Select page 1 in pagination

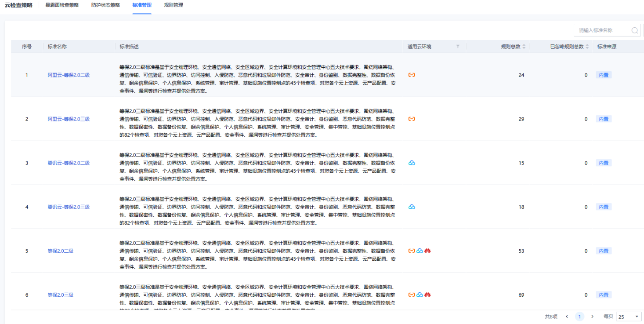[x=579, y=317]
